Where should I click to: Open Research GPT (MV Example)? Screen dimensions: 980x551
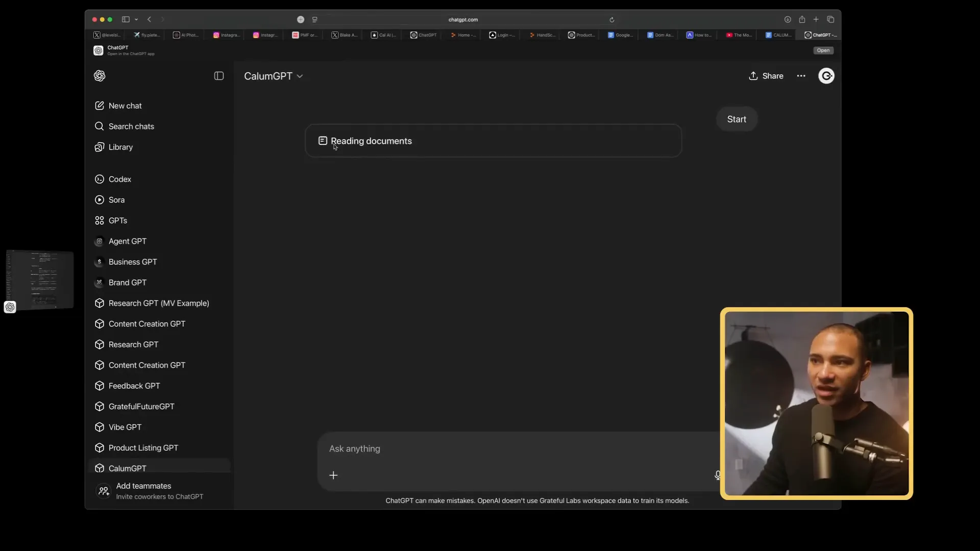click(x=159, y=303)
